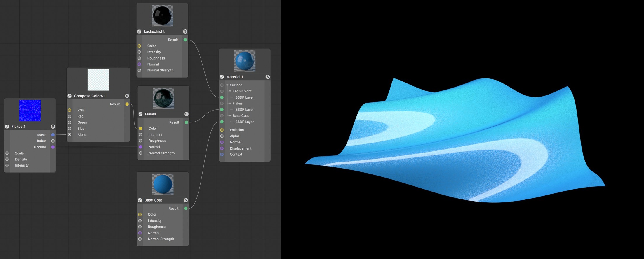Collapse the Lackschicht layer in Material.1
The image size is (644, 259).
tap(230, 91)
